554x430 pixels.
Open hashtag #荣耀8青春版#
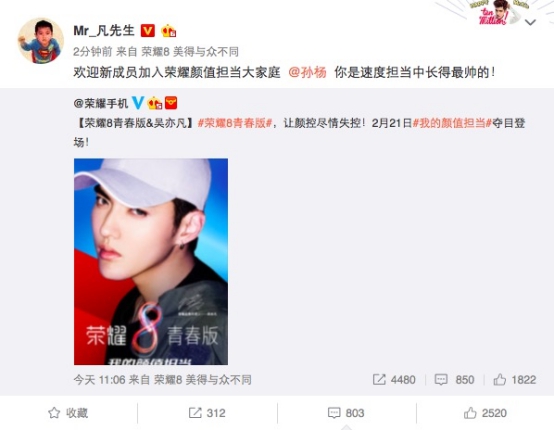point(235,123)
